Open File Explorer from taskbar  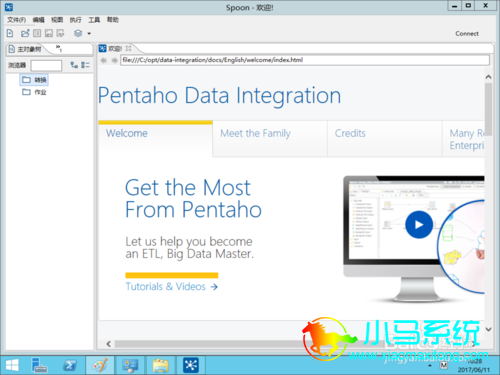coord(161,365)
